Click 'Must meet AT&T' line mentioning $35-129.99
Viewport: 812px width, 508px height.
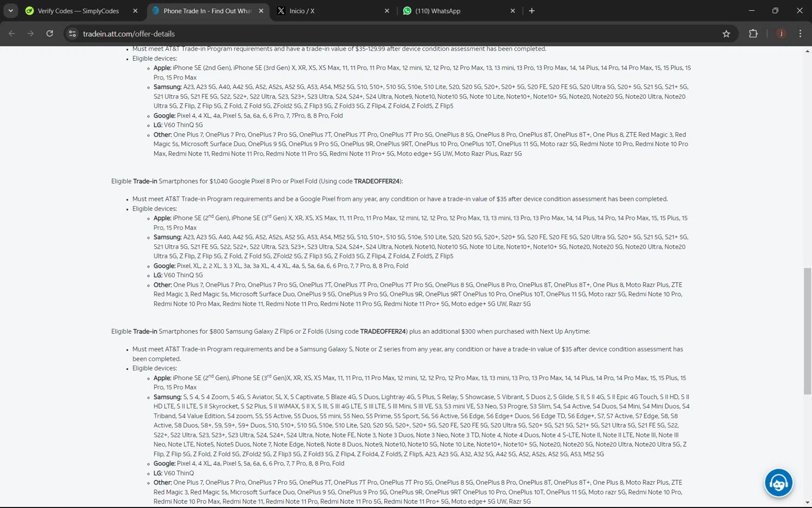tap(339, 49)
